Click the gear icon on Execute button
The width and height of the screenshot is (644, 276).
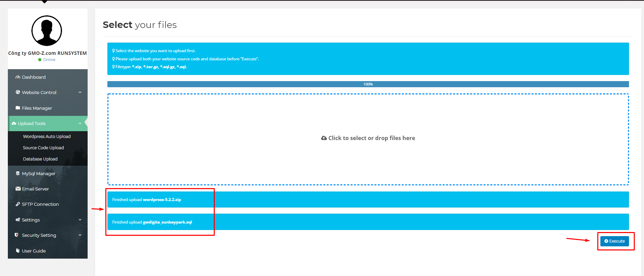(606, 241)
